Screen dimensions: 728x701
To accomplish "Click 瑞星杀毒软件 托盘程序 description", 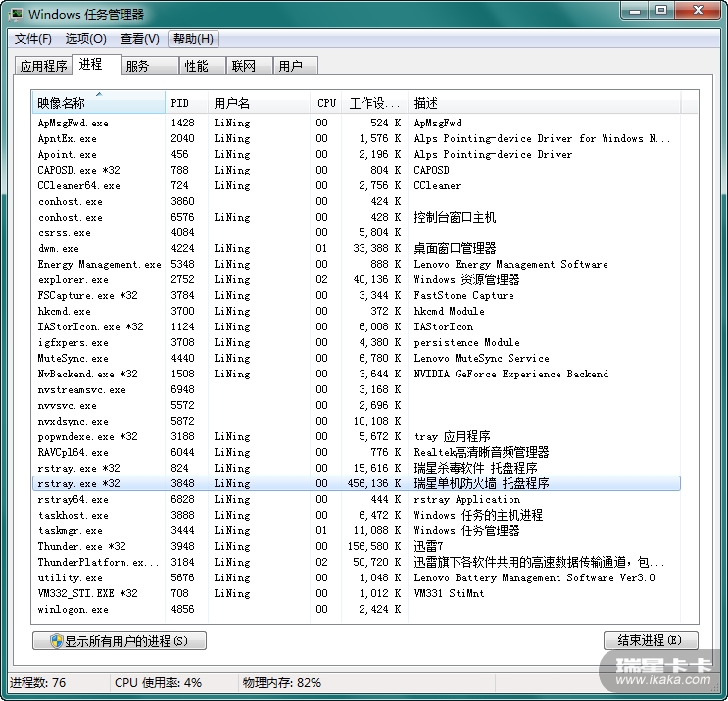I will pos(475,468).
